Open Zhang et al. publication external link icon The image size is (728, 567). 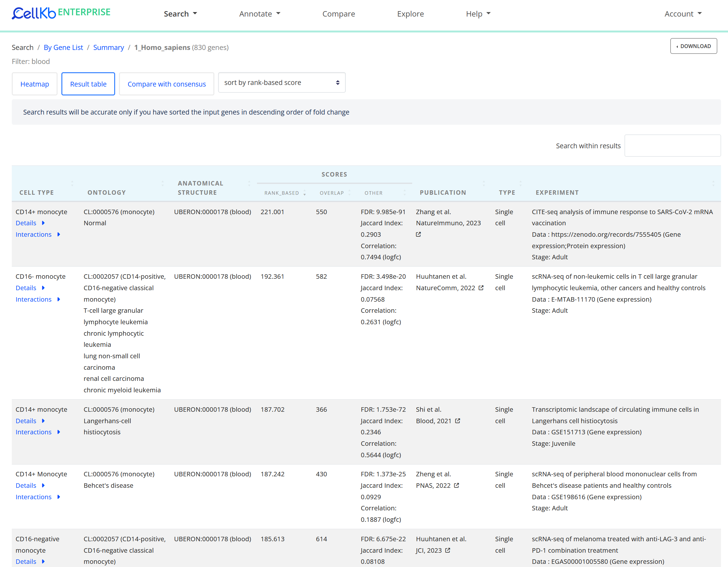418,234
